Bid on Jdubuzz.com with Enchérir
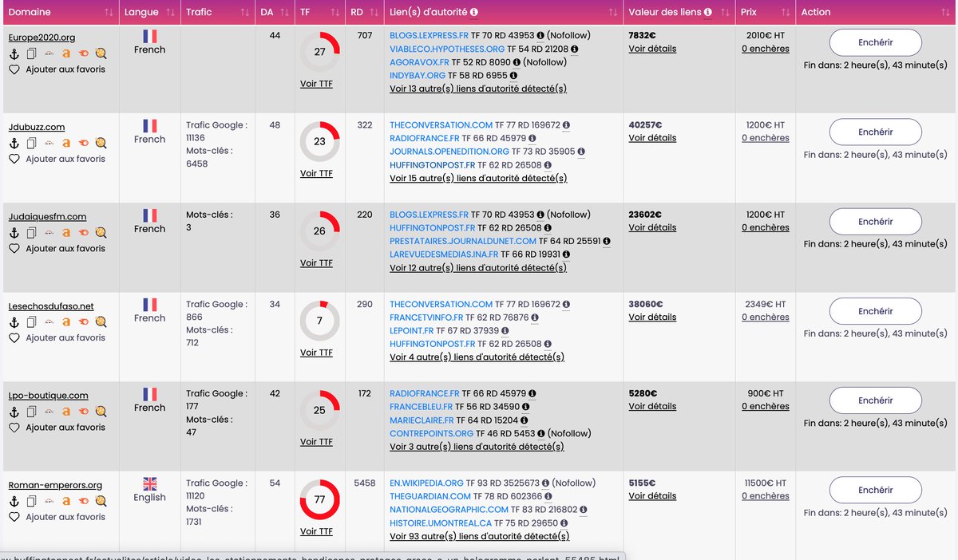Viewport: 958px width, 560px height. 876,132
